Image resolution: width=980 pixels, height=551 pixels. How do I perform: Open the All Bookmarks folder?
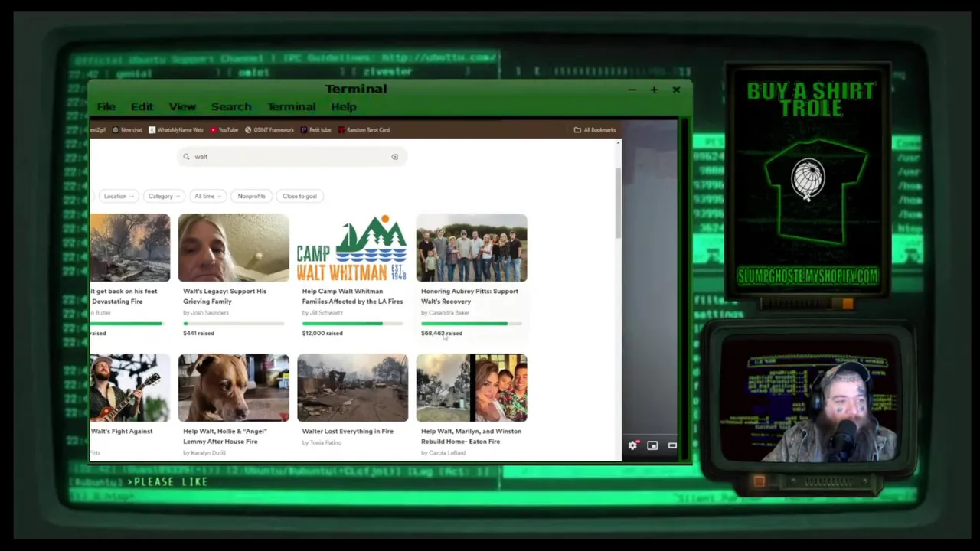point(595,130)
